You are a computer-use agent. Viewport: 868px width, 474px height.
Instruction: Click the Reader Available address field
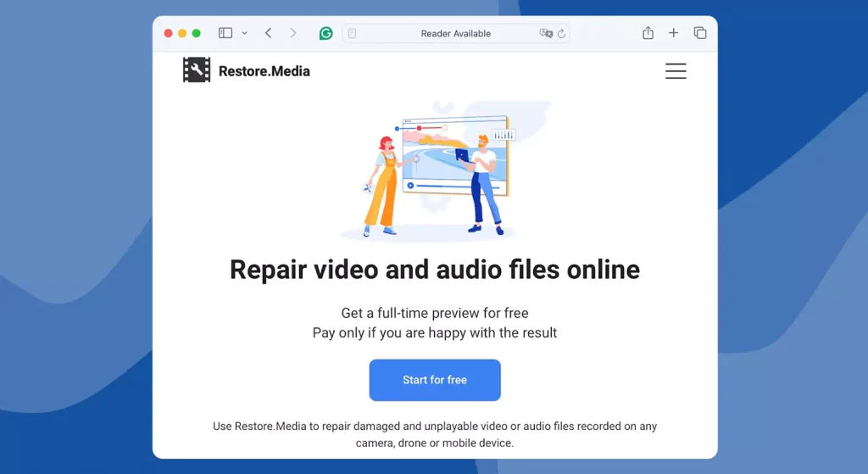455,33
